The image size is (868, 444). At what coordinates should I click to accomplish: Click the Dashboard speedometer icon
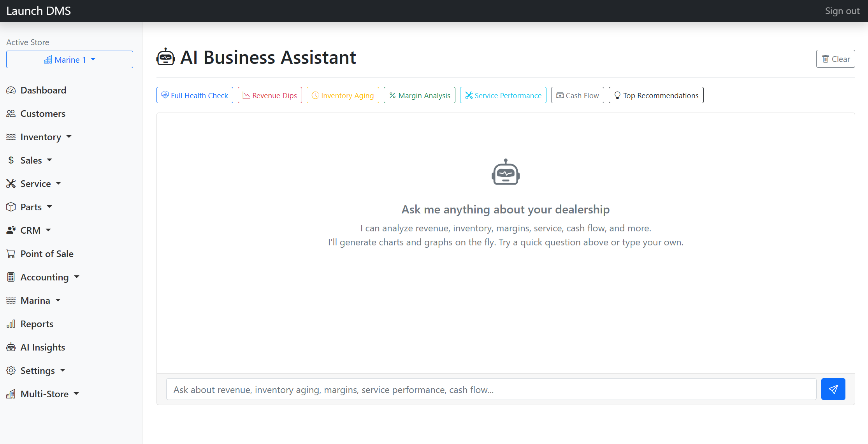pyautogui.click(x=11, y=90)
